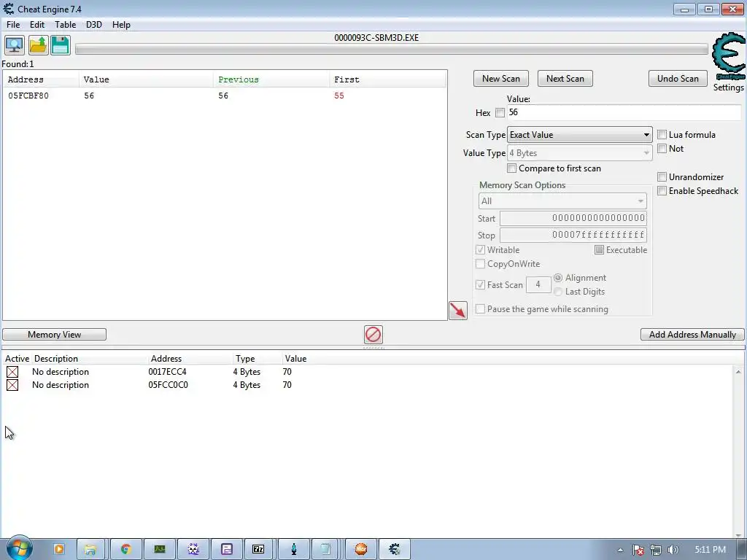This screenshot has width=747, height=560.
Task: Click the red circle clear-list icon
Action: pyautogui.click(x=373, y=334)
